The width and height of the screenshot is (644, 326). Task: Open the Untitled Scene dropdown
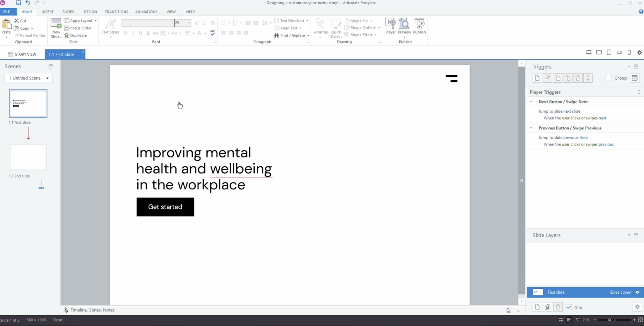47,78
